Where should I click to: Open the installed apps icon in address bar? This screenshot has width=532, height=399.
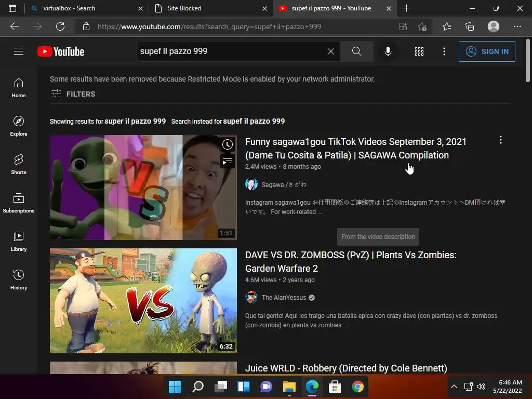click(403, 26)
